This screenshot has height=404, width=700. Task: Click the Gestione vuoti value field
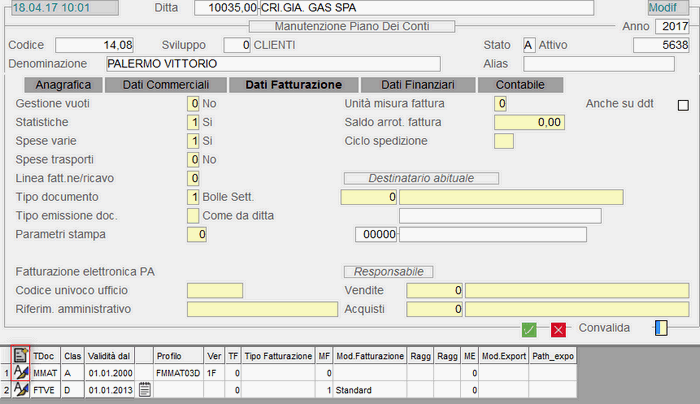click(x=193, y=104)
